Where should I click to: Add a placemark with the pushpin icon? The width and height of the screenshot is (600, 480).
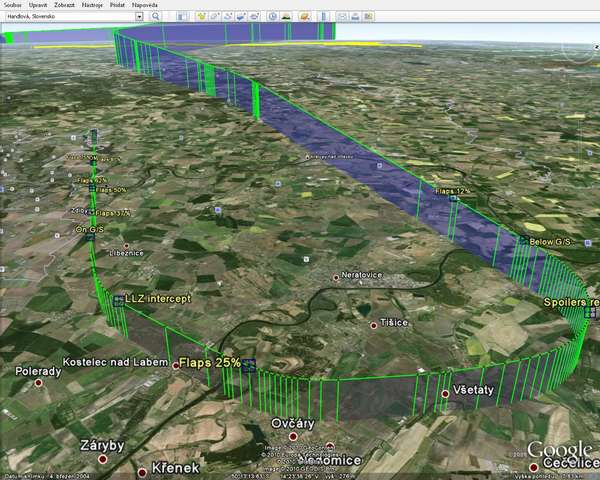point(201,17)
